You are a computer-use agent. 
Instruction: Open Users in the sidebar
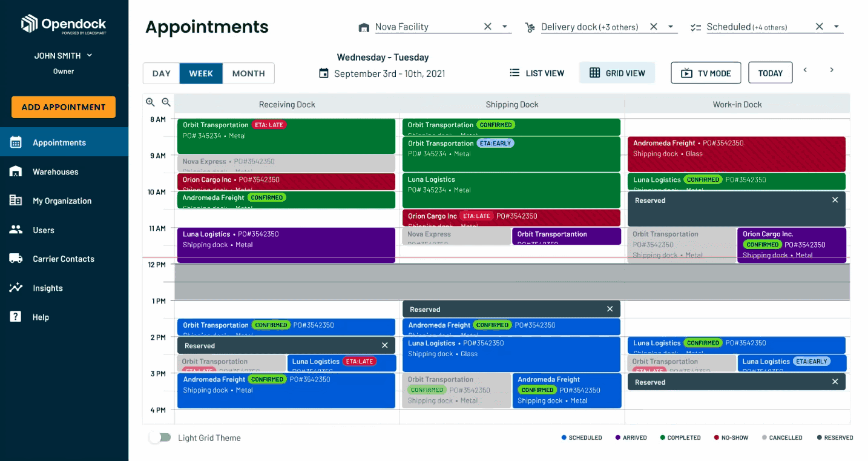point(64,230)
